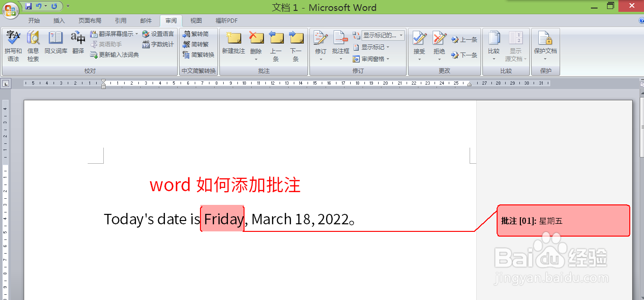The height and width of the screenshot is (300, 644).
Task: Open 字数统计 word count
Action: (158, 44)
